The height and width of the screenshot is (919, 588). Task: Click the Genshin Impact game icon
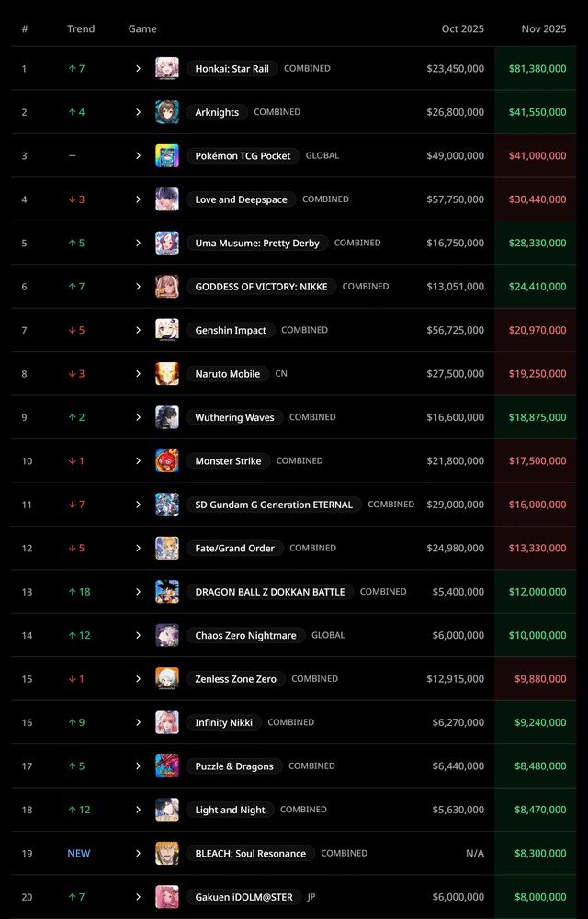point(167,330)
